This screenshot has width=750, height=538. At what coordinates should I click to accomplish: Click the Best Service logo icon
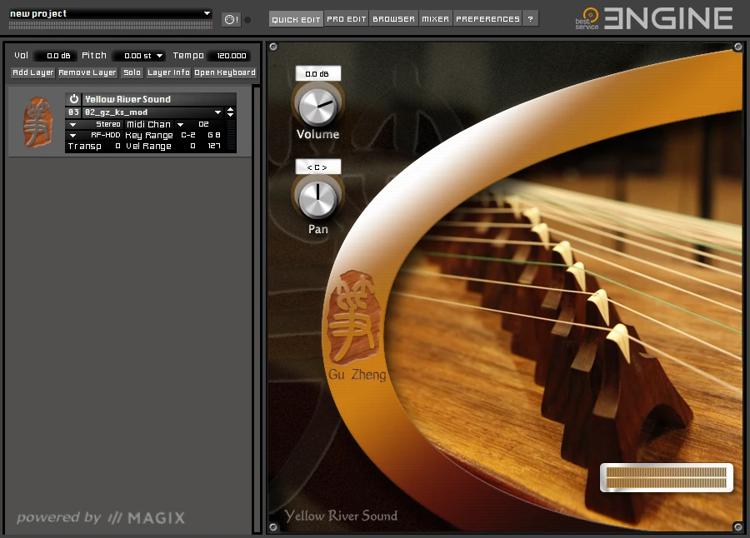(589, 17)
